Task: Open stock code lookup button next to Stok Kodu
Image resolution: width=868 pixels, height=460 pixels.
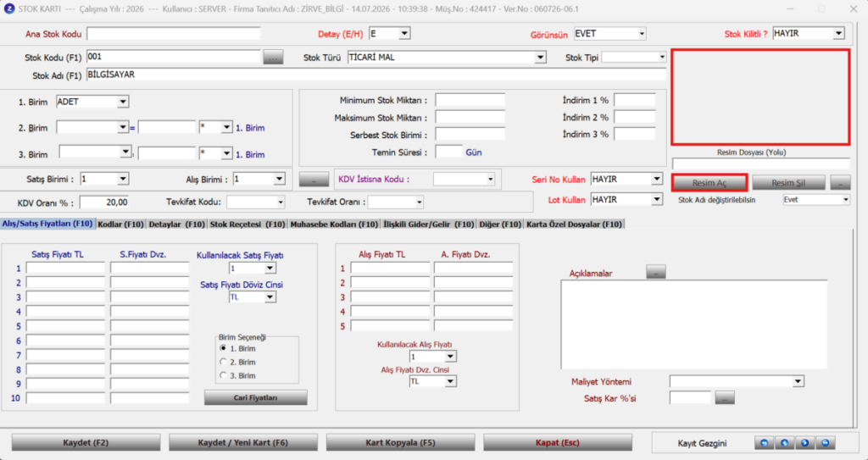Action: pos(274,57)
